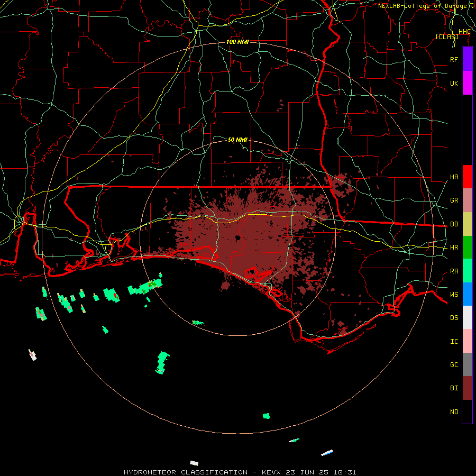Click the 'KEVX' radar station identifier
The image size is (476, 476).
pyautogui.click(x=271, y=472)
